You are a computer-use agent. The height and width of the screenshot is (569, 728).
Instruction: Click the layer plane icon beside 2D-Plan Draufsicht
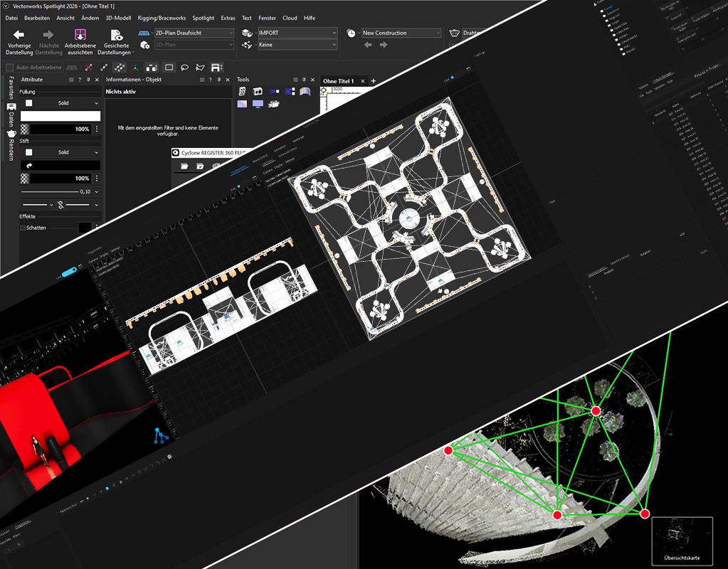(x=145, y=33)
